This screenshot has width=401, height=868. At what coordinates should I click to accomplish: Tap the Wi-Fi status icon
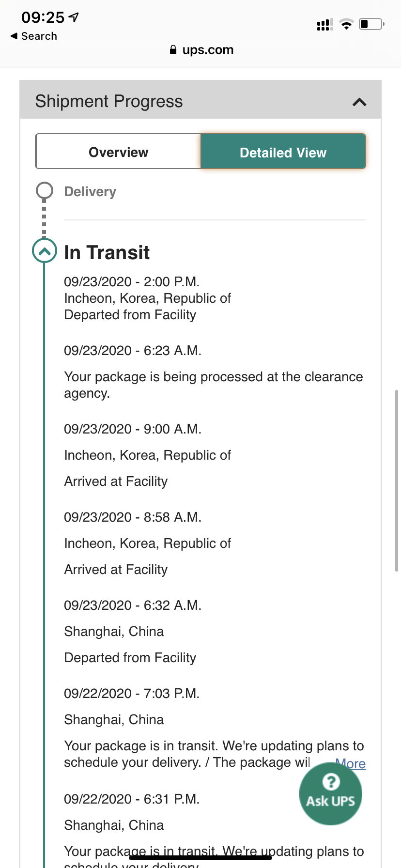pos(346,24)
